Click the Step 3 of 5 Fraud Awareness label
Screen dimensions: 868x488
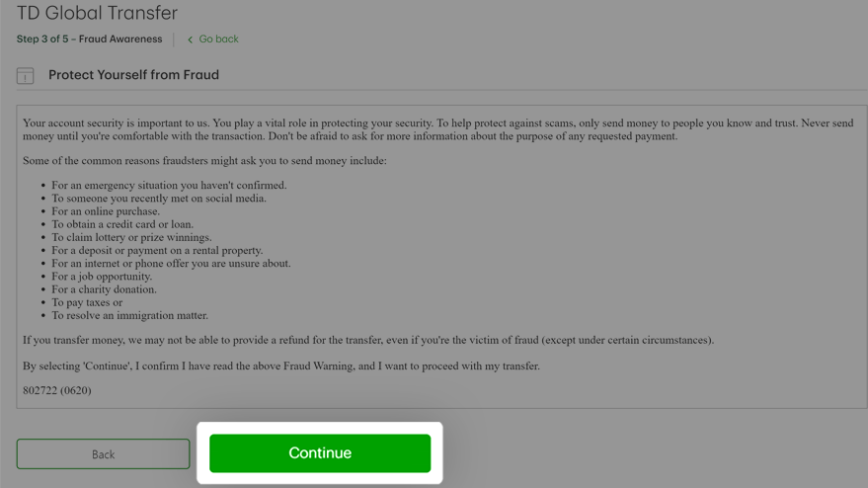coord(90,40)
